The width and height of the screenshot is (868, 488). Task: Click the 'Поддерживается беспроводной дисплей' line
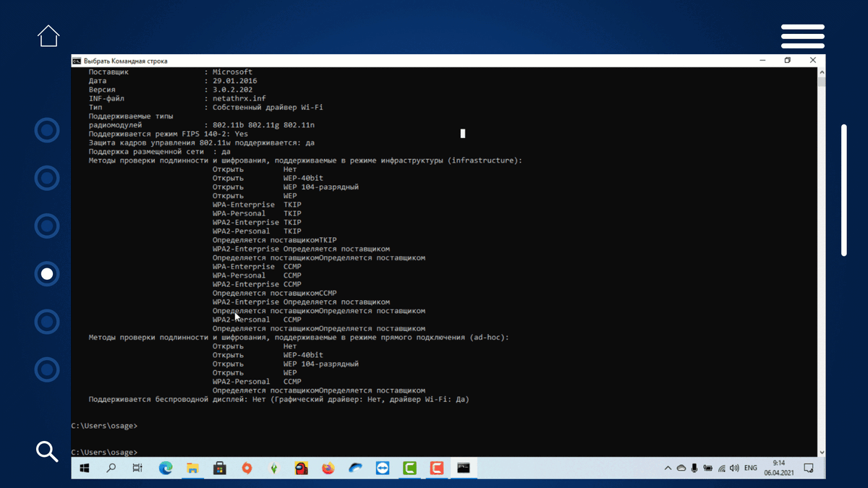click(x=278, y=399)
